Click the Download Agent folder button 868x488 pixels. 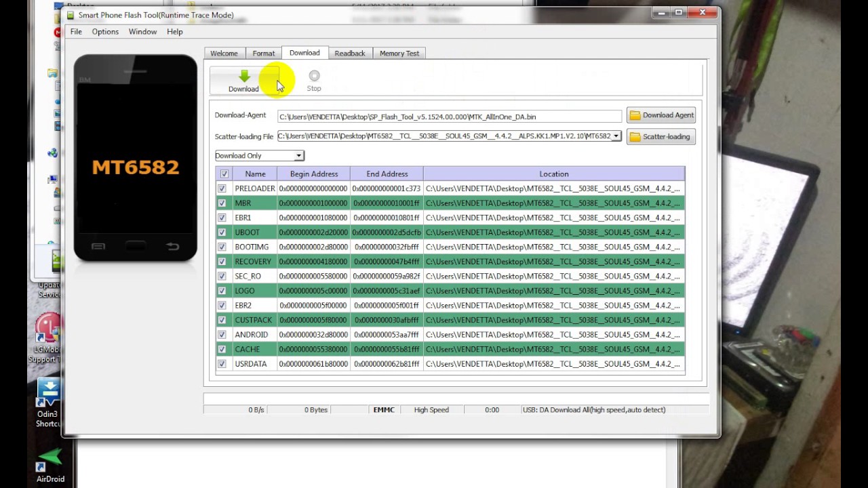click(661, 115)
